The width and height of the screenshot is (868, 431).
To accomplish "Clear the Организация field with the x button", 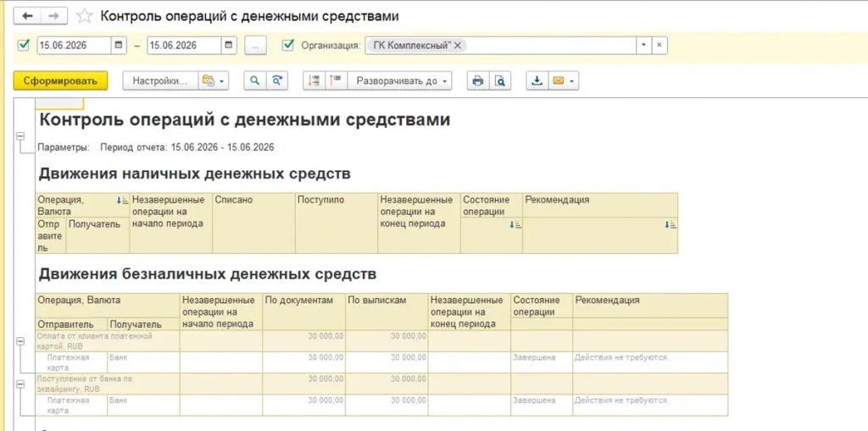I will pyautogui.click(x=659, y=46).
